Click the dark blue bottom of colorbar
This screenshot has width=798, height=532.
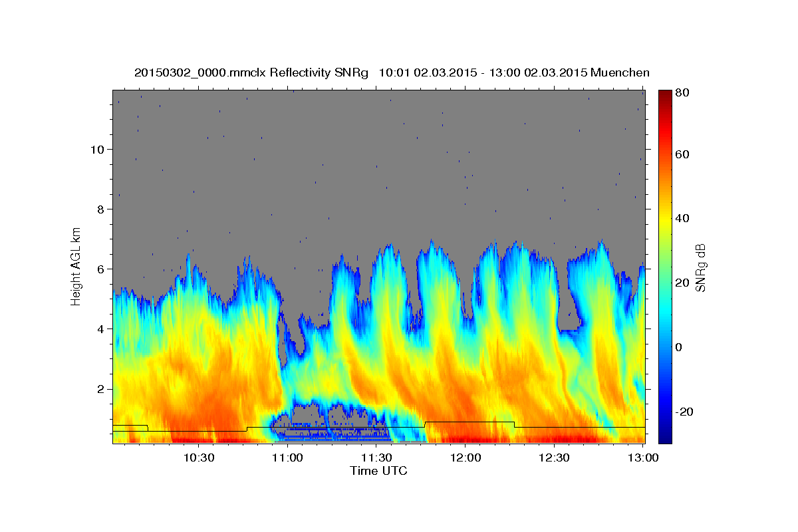coord(665,438)
